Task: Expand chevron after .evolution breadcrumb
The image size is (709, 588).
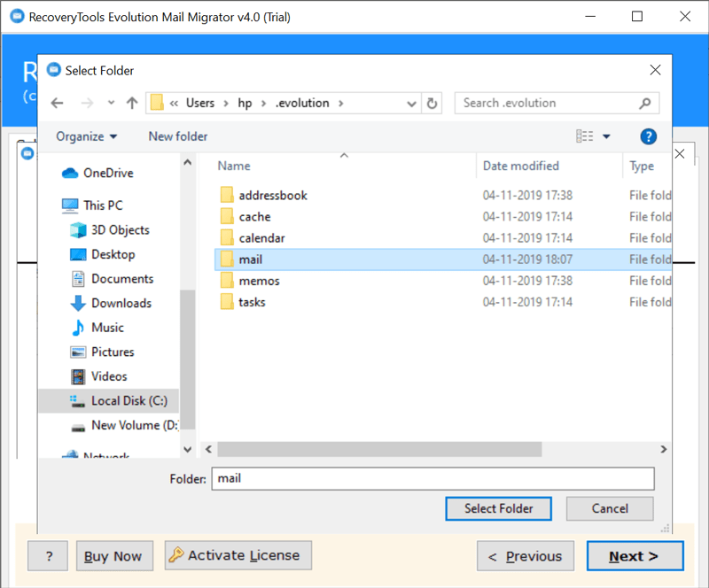Action: click(341, 104)
